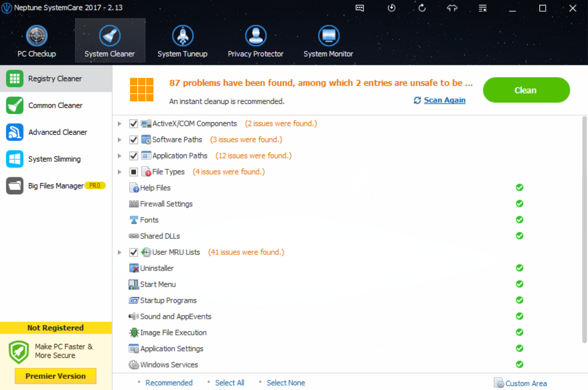Select System Slimming in sidebar
588x390 pixels.
tap(56, 159)
